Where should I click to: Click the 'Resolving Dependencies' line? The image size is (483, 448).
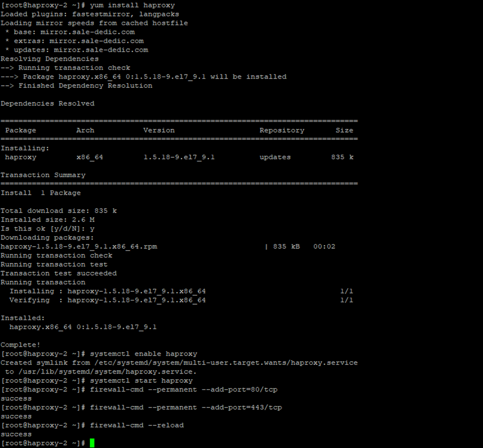tap(50, 59)
